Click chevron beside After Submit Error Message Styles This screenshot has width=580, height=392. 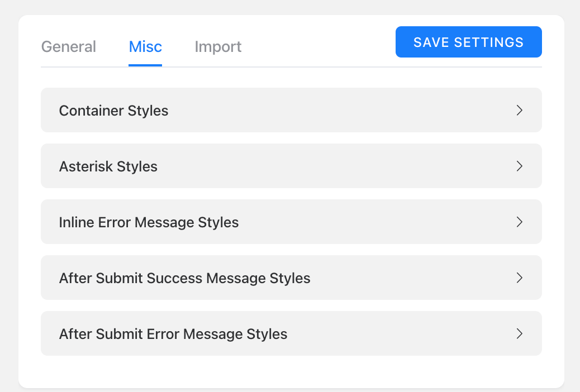point(519,333)
